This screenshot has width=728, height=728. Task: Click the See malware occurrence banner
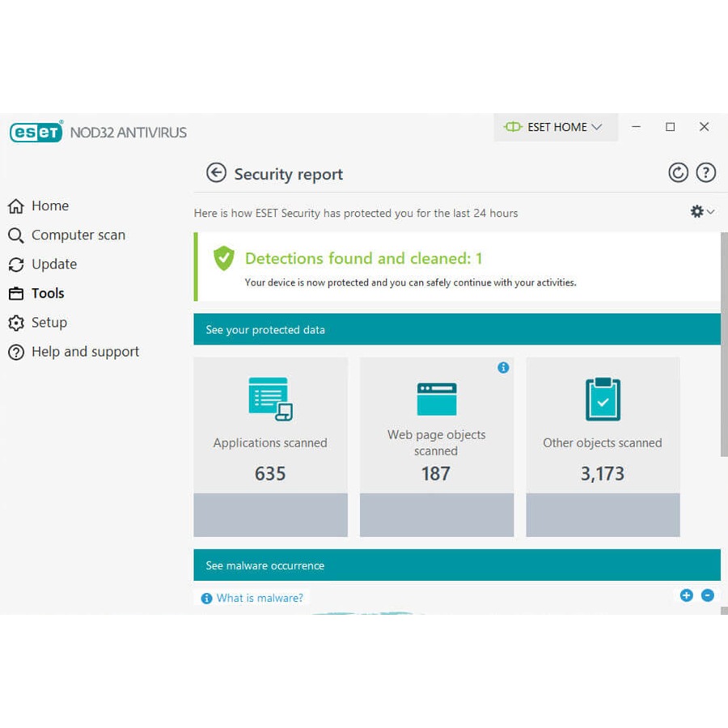click(457, 565)
